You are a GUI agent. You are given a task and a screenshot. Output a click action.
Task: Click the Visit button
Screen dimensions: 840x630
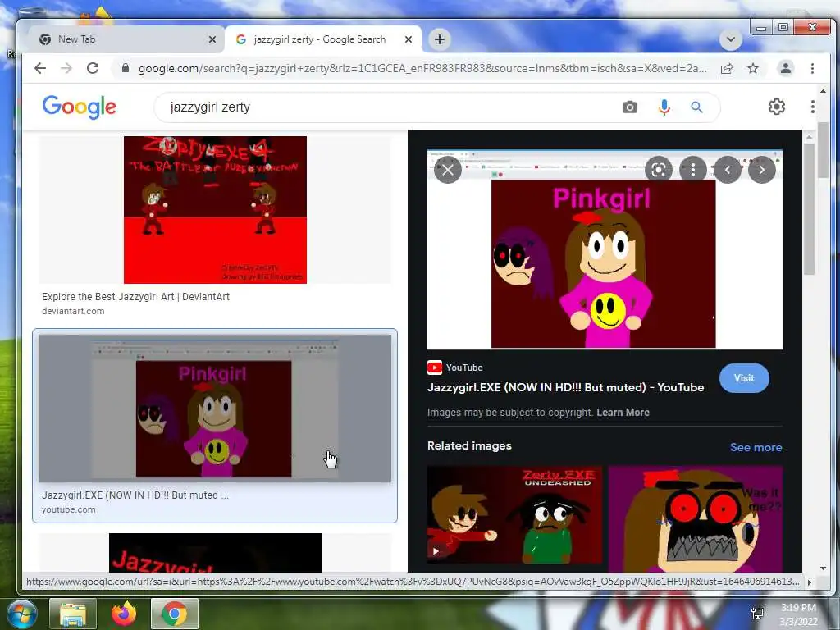pos(744,378)
